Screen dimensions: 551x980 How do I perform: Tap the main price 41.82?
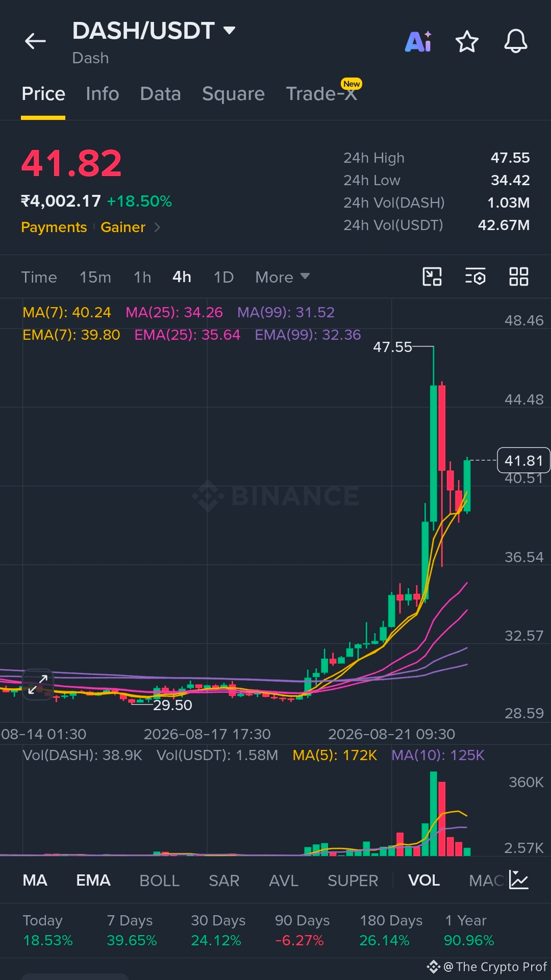71,164
